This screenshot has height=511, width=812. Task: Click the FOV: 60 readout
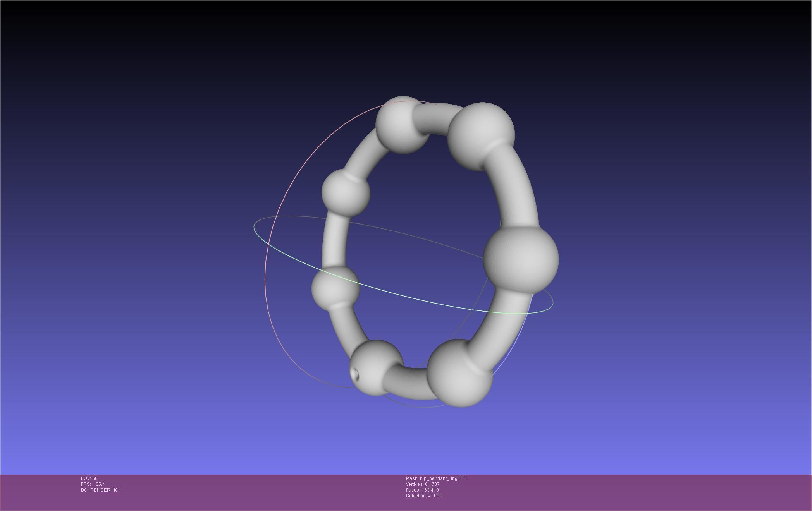tap(89, 478)
